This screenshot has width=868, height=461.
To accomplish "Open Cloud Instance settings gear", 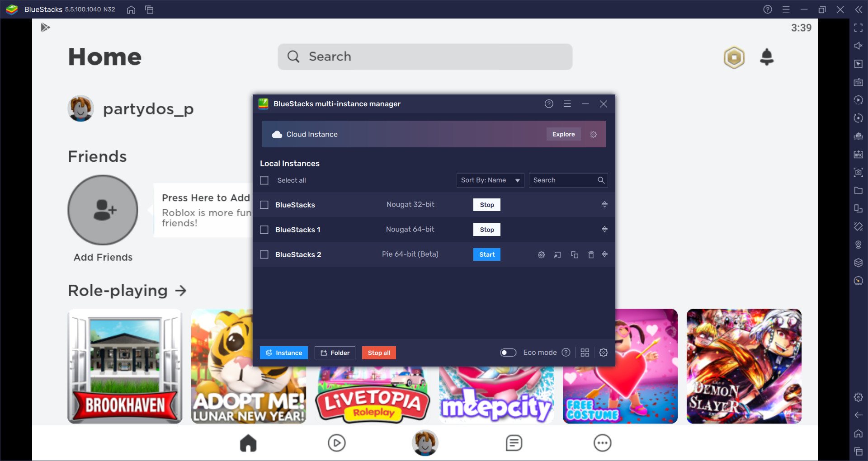I will pyautogui.click(x=594, y=134).
